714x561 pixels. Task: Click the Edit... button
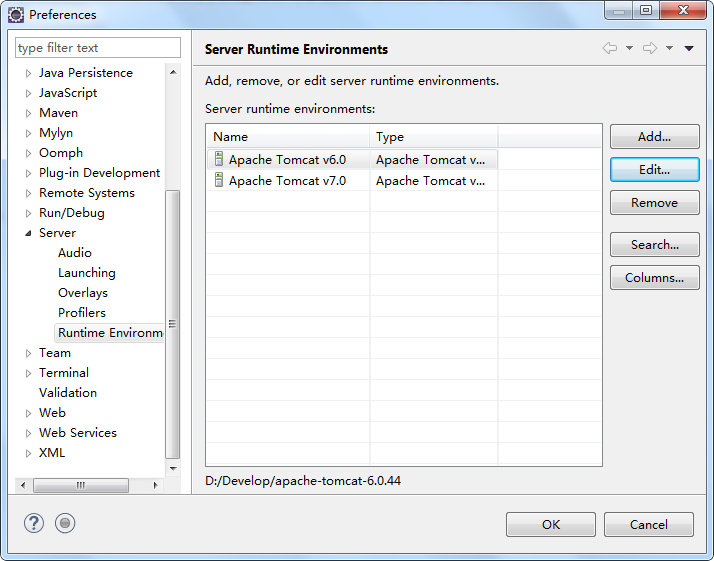coord(654,170)
